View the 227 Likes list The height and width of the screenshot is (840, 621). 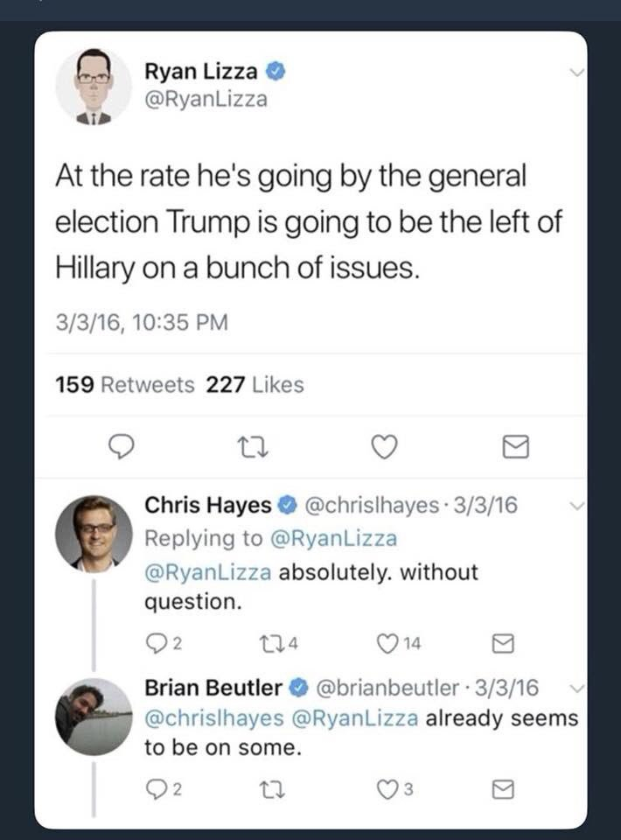pyautogui.click(x=255, y=385)
